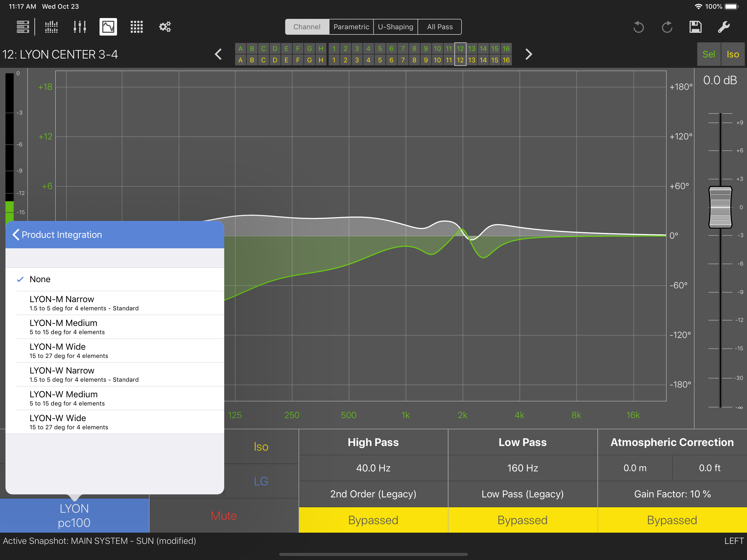Click Active Snapshot MAIN SYSTEM - SUN text

coord(99,541)
